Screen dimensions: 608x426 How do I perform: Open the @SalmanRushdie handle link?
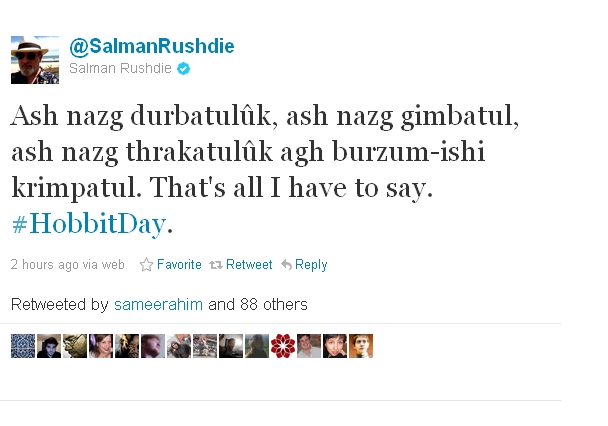point(152,47)
